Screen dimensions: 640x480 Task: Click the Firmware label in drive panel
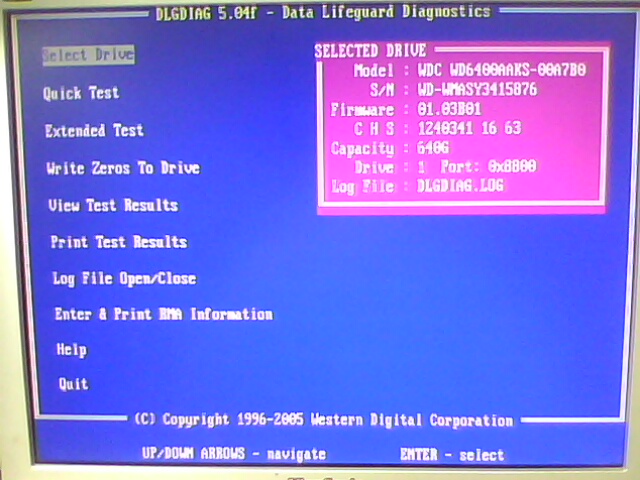pyautogui.click(x=362, y=109)
